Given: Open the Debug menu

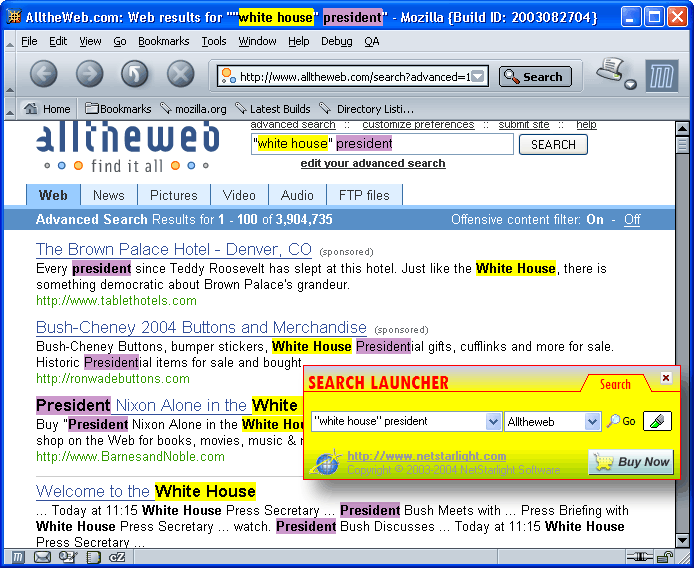Looking at the screenshot, I should tap(337, 41).
